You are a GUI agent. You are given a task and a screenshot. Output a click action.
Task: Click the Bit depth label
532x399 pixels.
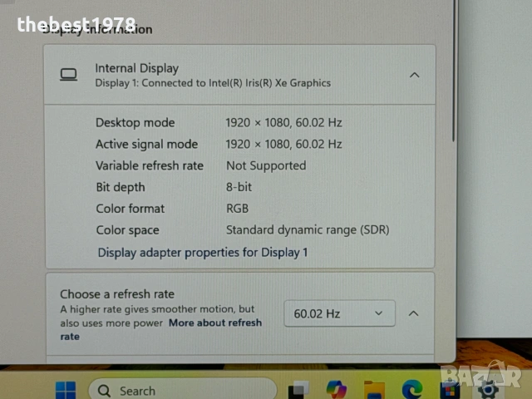coord(121,187)
